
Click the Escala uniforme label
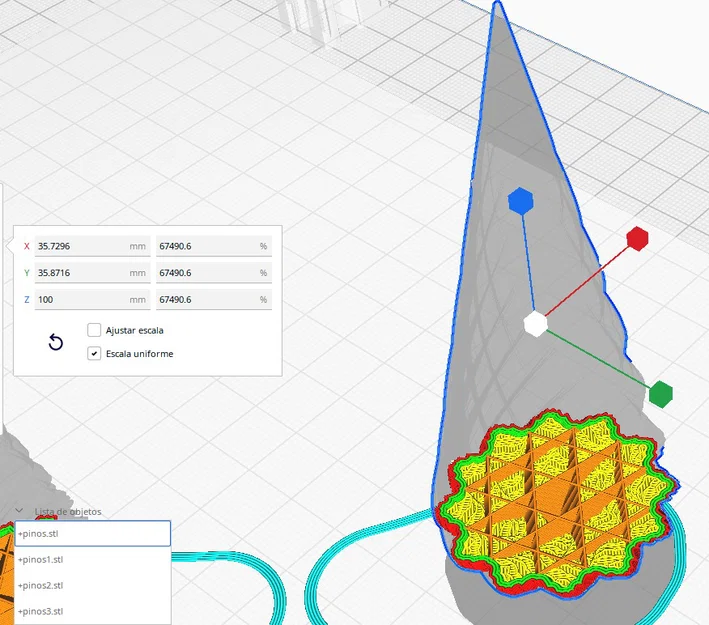click(x=139, y=354)
